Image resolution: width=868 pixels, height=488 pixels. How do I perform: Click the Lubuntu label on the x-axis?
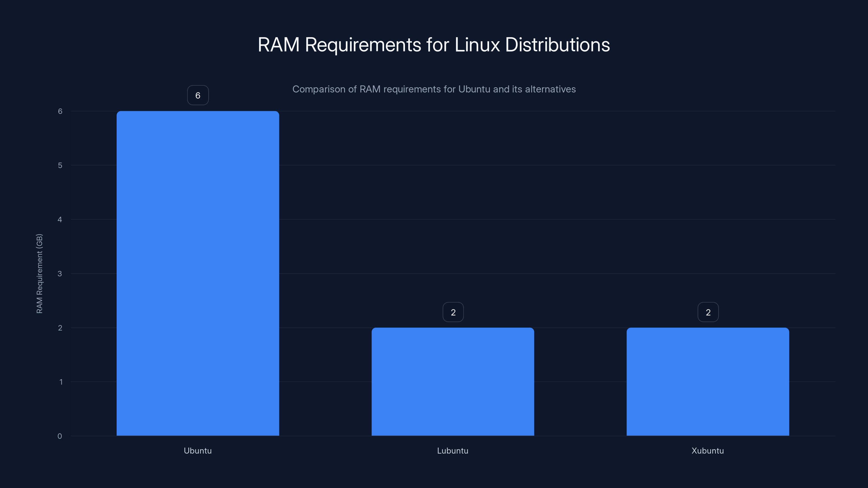(453, 451)
